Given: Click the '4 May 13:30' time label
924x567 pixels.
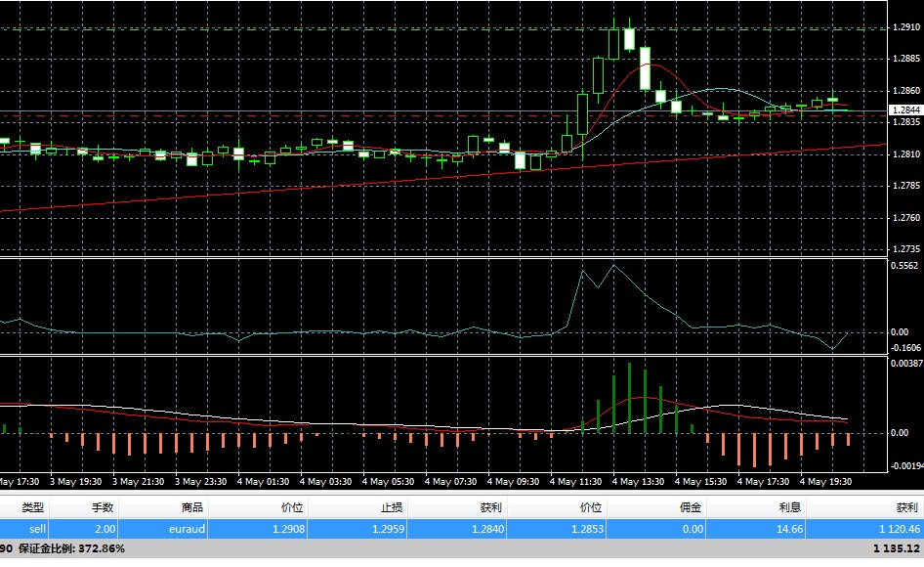Looking at the screenshot, I should (x=638, y=481).
